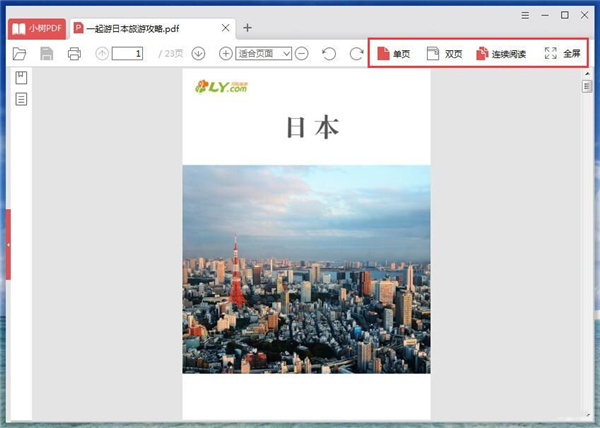The width and height of the screenshot is (600, 428).
Task: Open the bookmarks panel in left sidebar
Action: coord(21,78)
